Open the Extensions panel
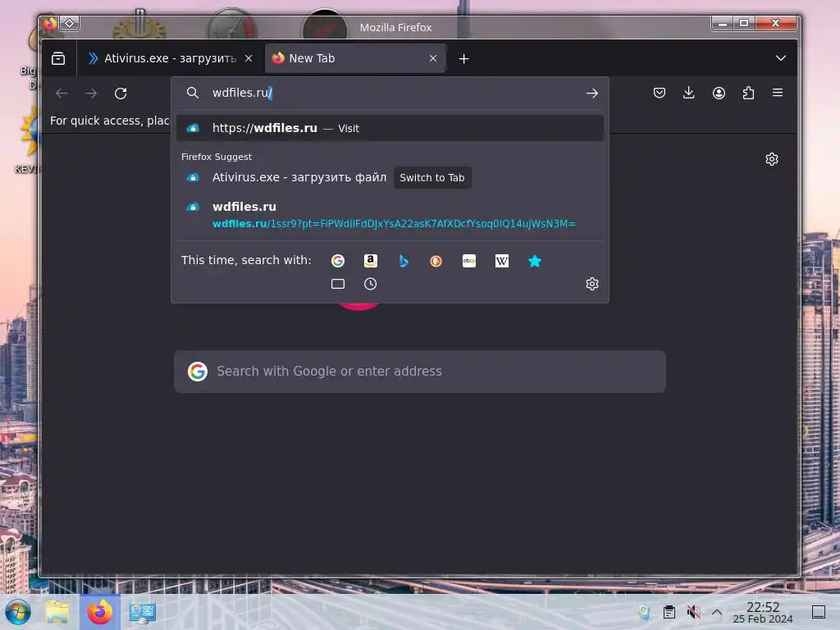840x630 pixels. (748, 94)
